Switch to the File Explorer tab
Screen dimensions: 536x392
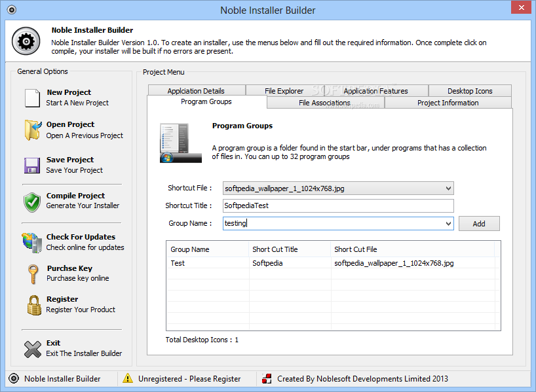coord(284,91)
